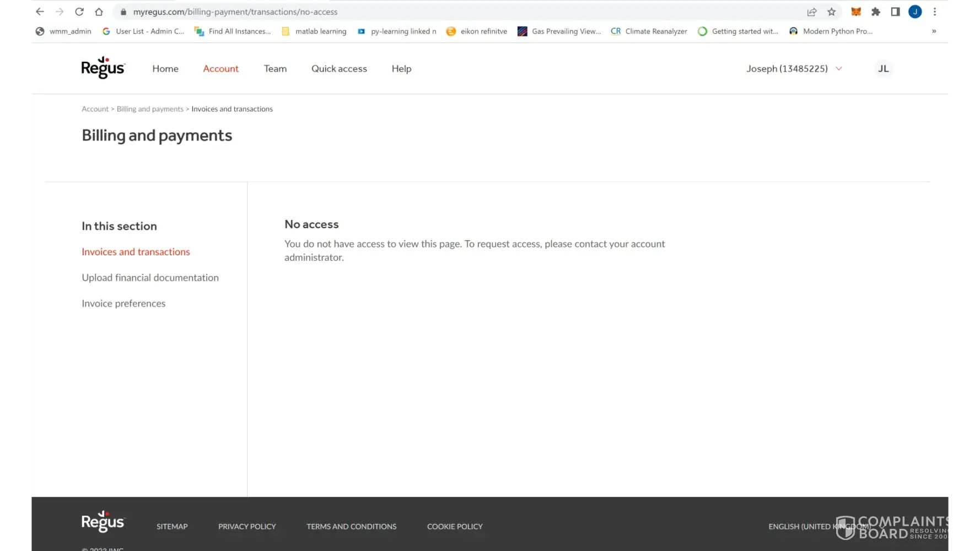Click the URL address bar field
Image resolution: width=980 pixels, height=551 pixels.
[x=441, y=12]
